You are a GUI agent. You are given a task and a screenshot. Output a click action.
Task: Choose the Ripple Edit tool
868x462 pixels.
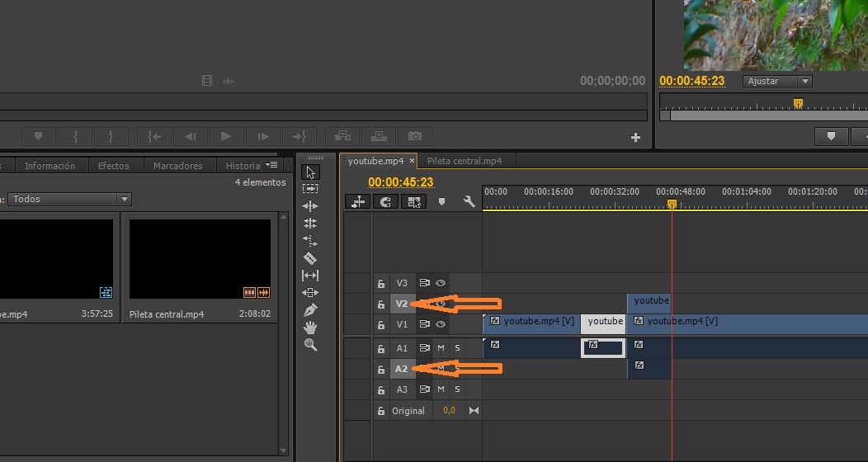(x=310, y=205)
